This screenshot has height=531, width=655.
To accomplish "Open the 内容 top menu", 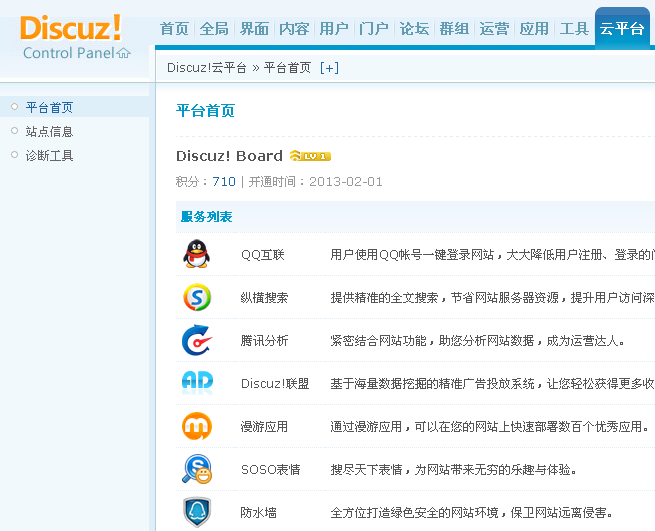I will [294, 29].
